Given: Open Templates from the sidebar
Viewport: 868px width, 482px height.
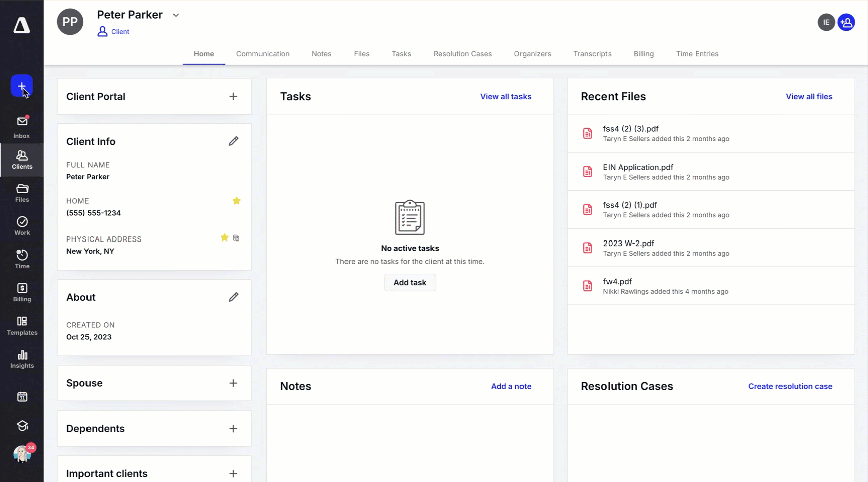Looking at the screenshot, I should (22, 326).
